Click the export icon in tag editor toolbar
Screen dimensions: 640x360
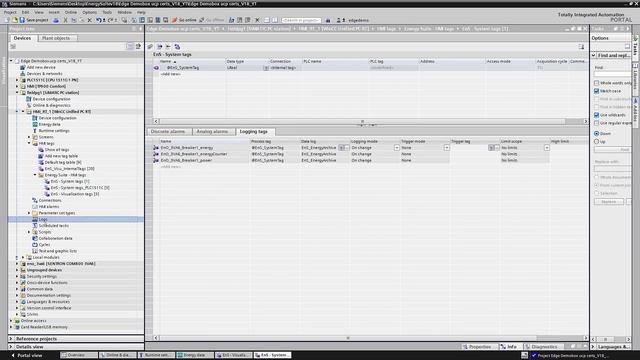tap(159, 47)
